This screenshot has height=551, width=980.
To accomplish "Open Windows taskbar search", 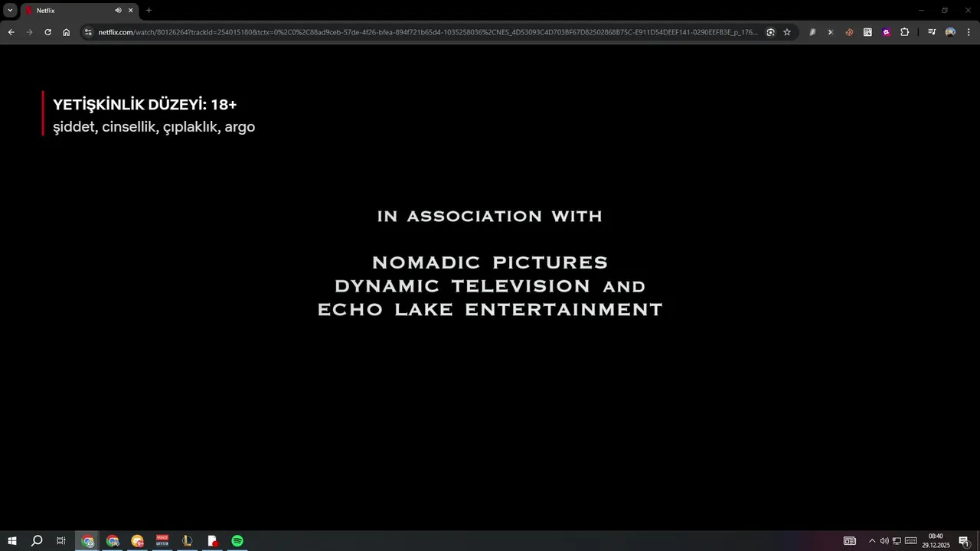I will pos(37,541).
